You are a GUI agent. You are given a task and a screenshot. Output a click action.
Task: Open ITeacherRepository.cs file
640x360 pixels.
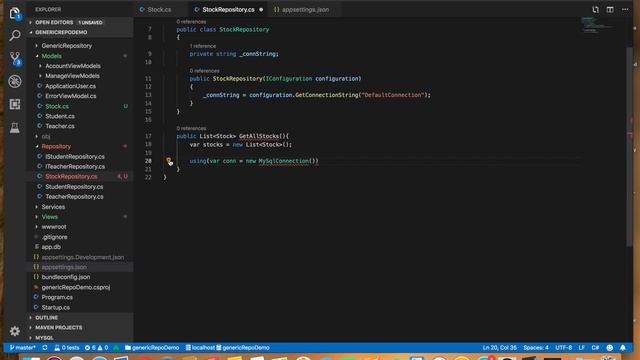[x=75, y=167]
